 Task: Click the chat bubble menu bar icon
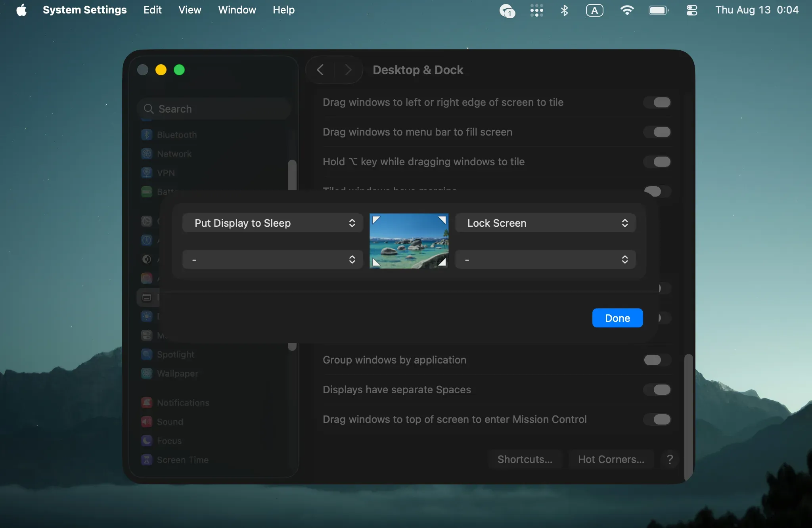[507, 11]
